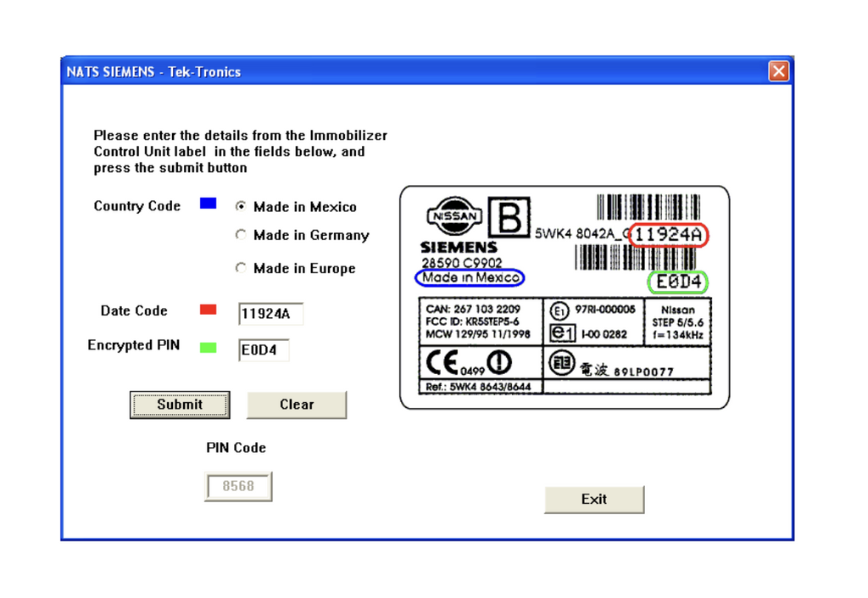Click the blue-circled Made in Mexico text
Screen dimensions: 868x598
[x=470, y=277]
